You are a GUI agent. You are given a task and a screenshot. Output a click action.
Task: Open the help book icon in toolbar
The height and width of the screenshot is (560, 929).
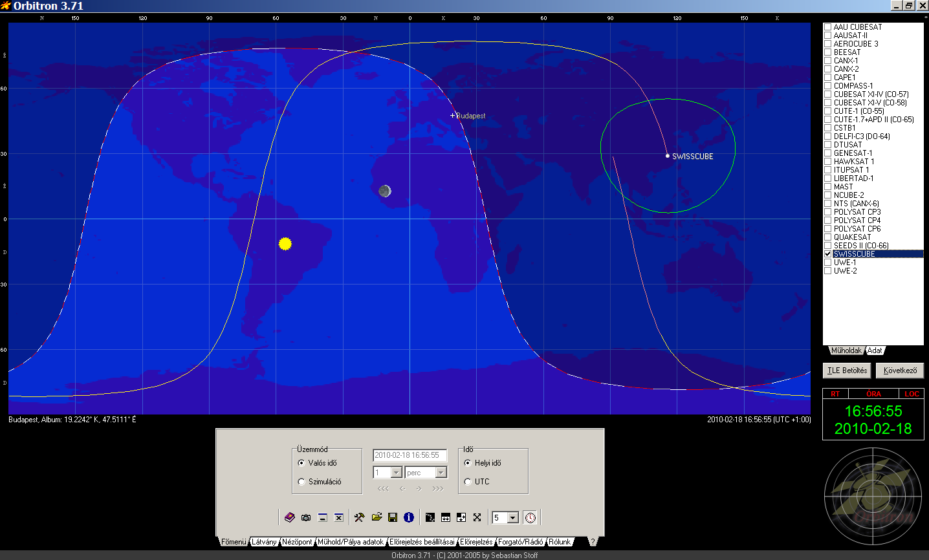tap(290, 517)
